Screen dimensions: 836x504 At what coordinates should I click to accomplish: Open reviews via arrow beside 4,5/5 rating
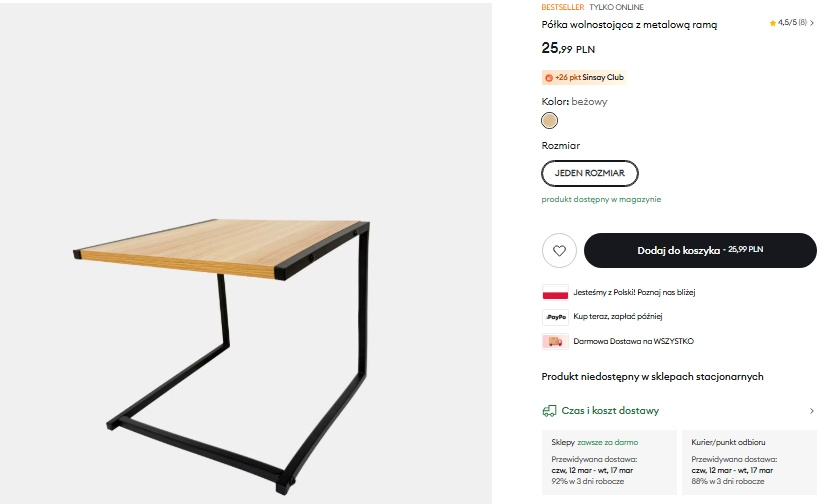point(812,23)
